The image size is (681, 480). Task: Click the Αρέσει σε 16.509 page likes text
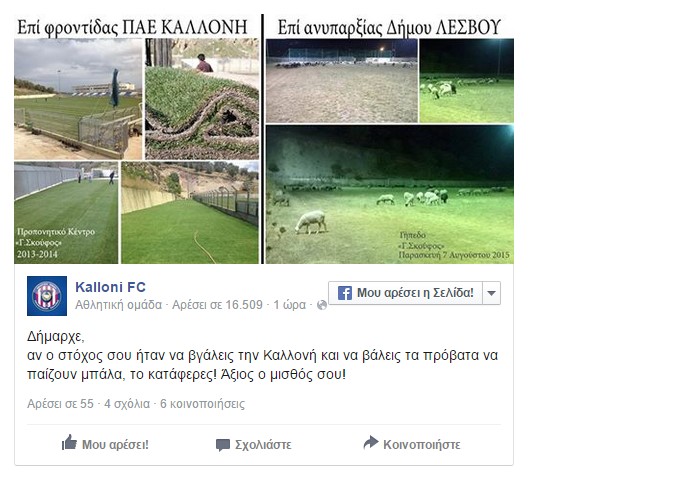[x=217, y=305]
